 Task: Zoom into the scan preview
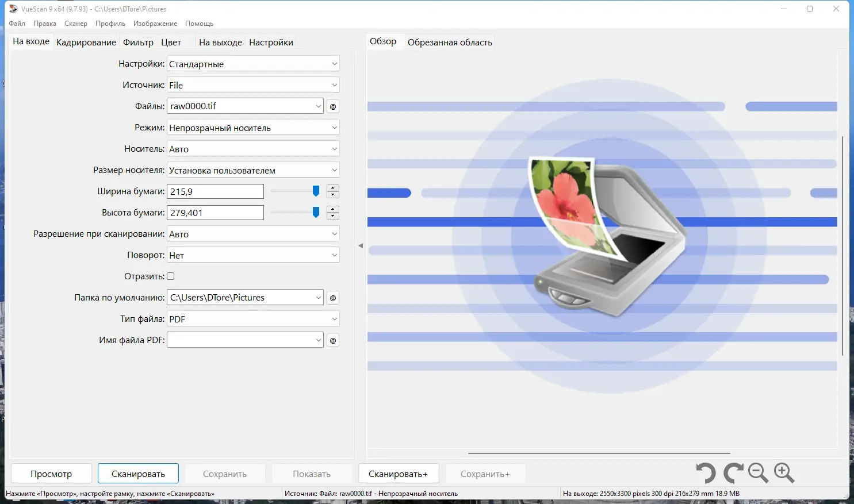click(784, 473)
